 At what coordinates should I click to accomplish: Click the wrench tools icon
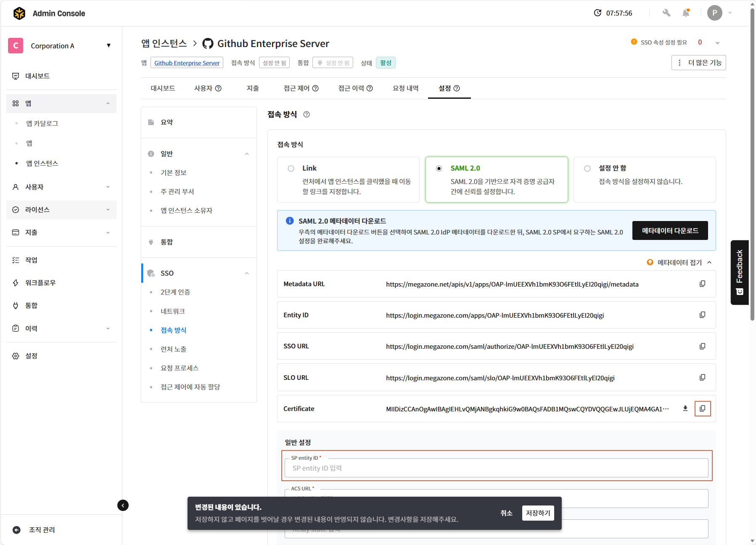coord(666,13)
